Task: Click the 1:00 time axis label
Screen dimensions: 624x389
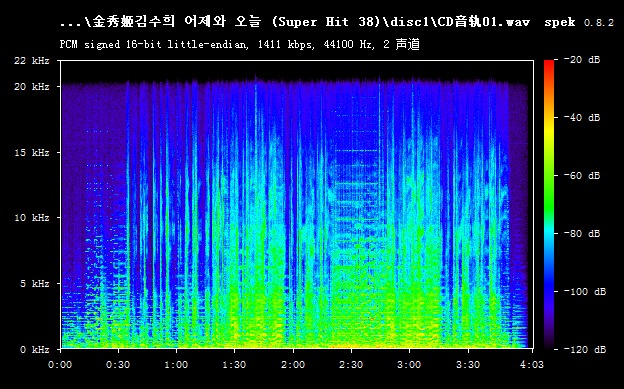Action: point(176,365)
